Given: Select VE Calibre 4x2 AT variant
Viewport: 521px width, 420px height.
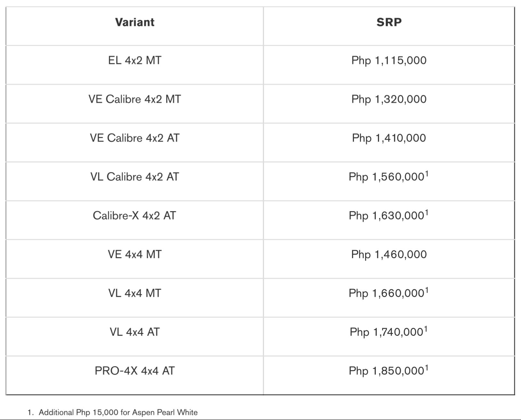Looking at the screenshot, I should [x=135, y=138].
